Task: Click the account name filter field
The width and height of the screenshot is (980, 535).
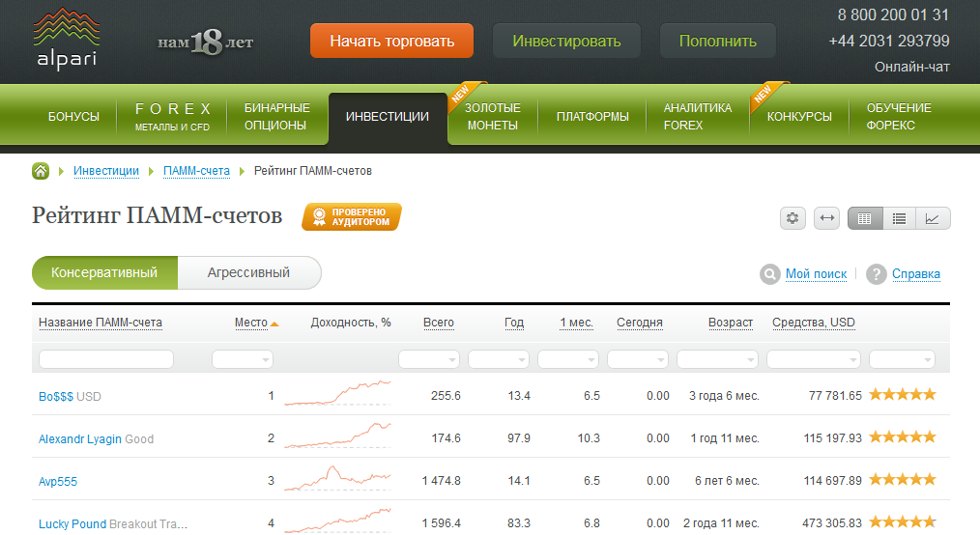Action: point(106,359)
